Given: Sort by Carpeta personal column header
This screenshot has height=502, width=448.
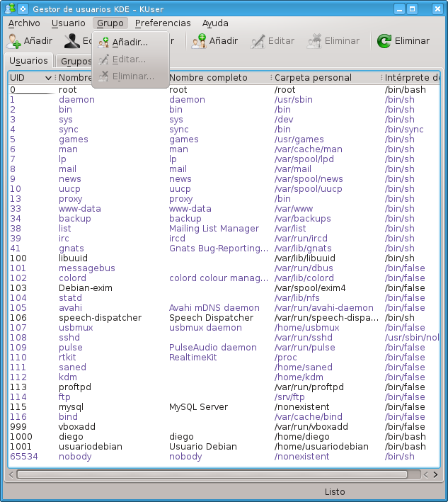Looking at the screenshot, I should coord(326,77).
